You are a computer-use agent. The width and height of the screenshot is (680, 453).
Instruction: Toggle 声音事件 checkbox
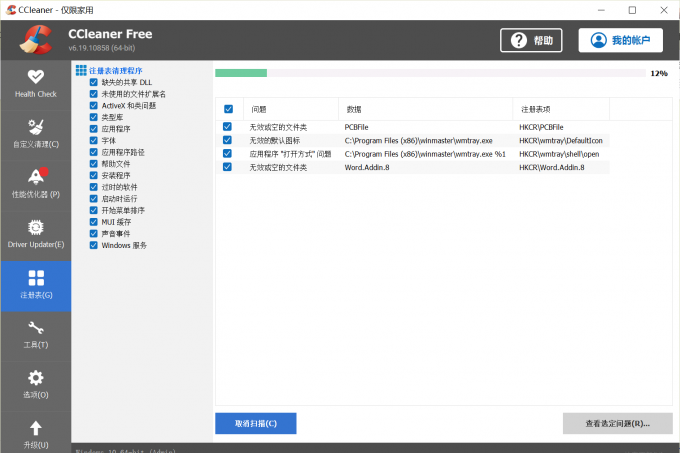tap(94, 234)
